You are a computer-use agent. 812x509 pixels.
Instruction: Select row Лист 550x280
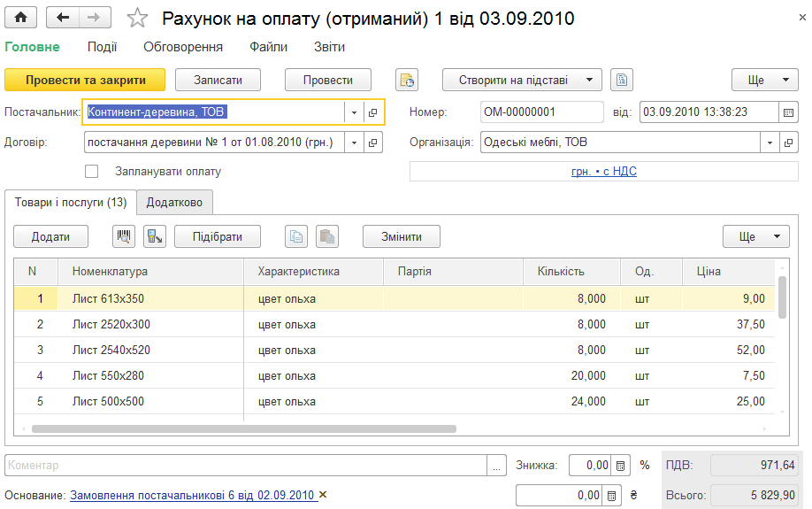coord(395,376)
